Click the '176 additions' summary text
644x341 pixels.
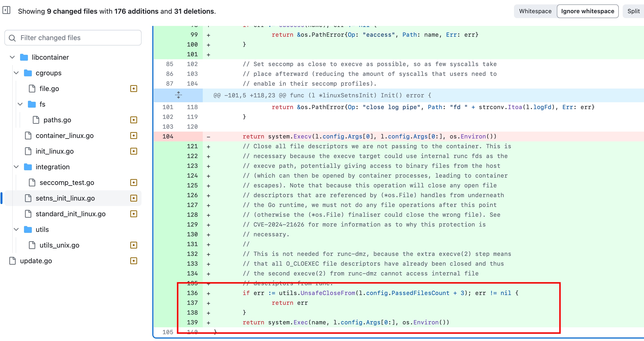136,11
